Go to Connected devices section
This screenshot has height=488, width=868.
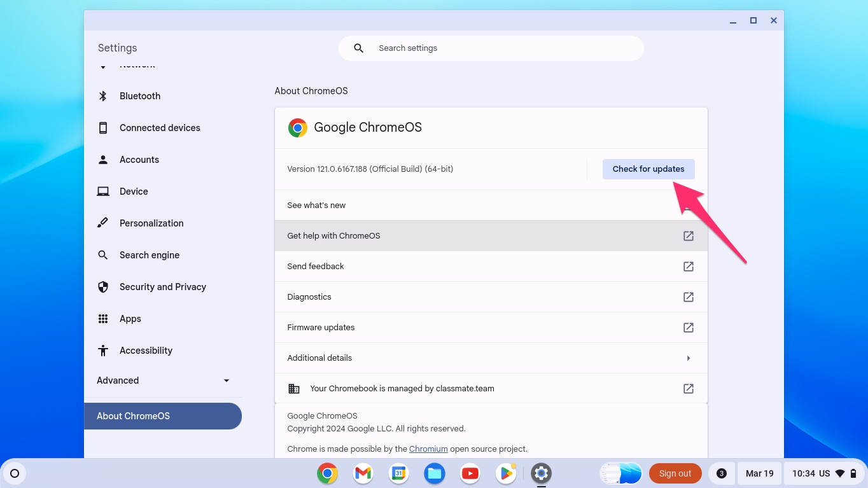[160, 128]
